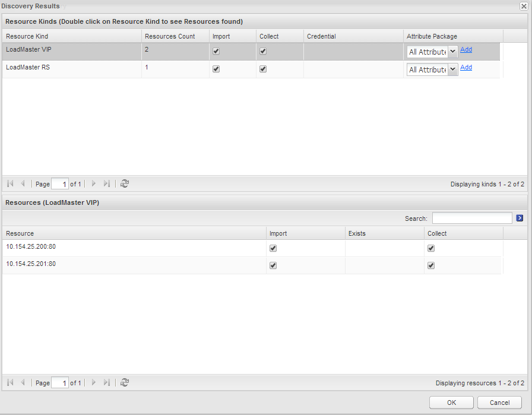
Task: Click Import column header in Resources table
Action: click(x=305, y=233)
